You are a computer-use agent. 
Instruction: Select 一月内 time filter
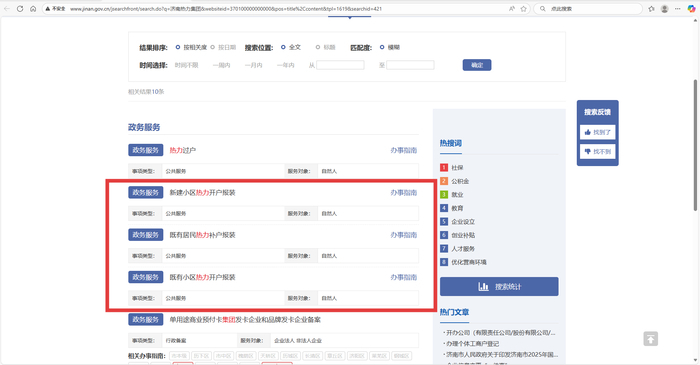[x=254, y=65]
